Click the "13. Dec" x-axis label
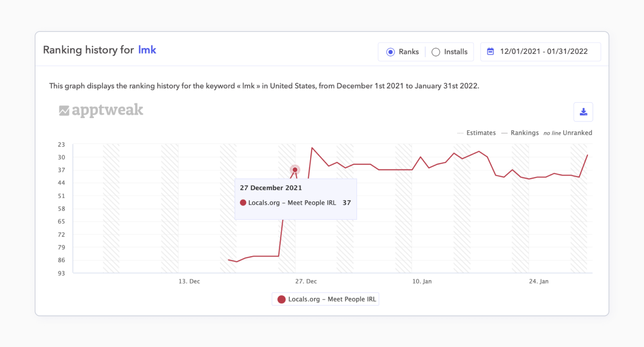Viewport: 644px width, 347px height. (x=189, y=282)
